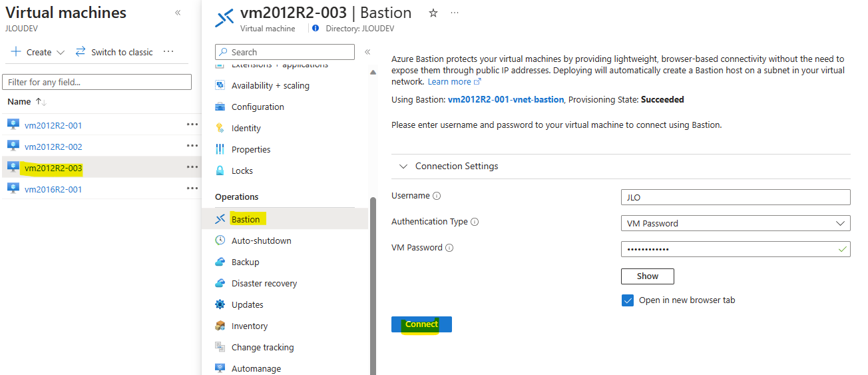The width and height of the screenshot is (868, 375).
Task: Show the VM Password info tooltip
Action: pyautogui.click(x=449, y=248)
